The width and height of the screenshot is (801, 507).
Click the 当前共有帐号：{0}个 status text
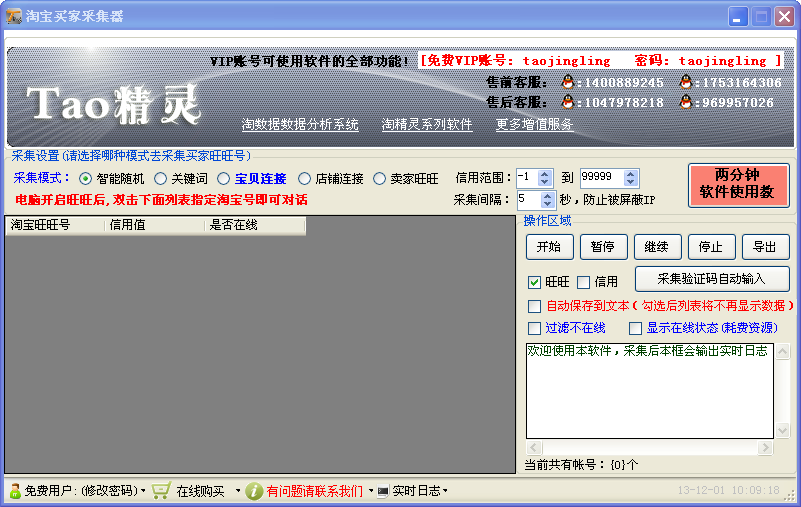(581, 465)
